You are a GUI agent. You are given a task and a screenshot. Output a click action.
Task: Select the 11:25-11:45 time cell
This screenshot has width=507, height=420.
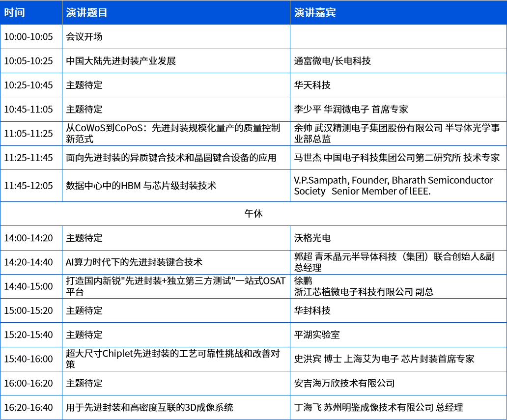pos(31,158)
